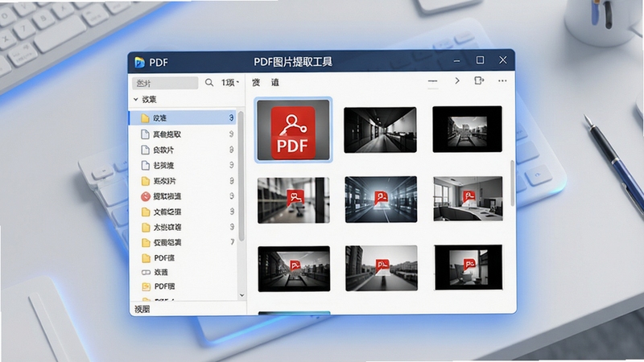Click the pill-shaped toggle icon in the sidebar
644x362 pixels.
[146, 272]
